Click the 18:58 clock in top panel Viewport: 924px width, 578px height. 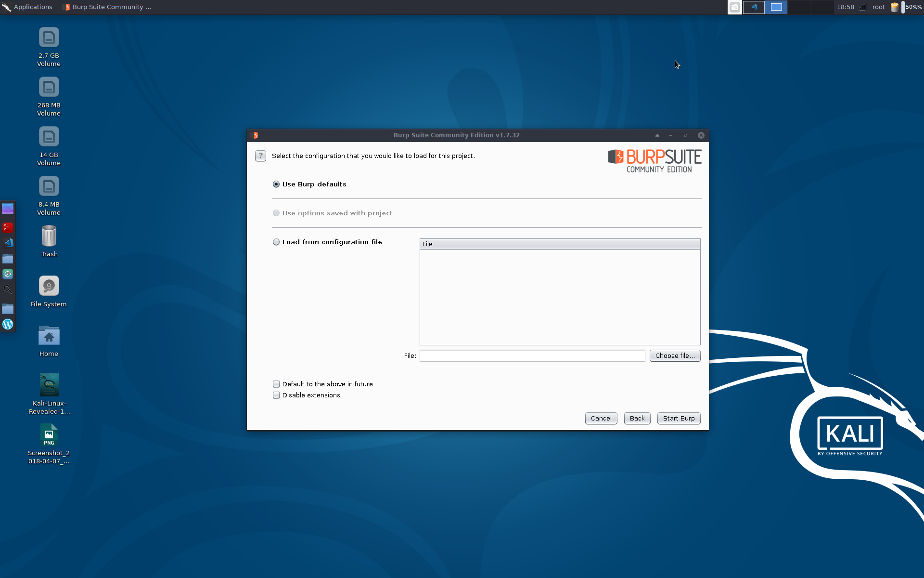tap(845, 7)
